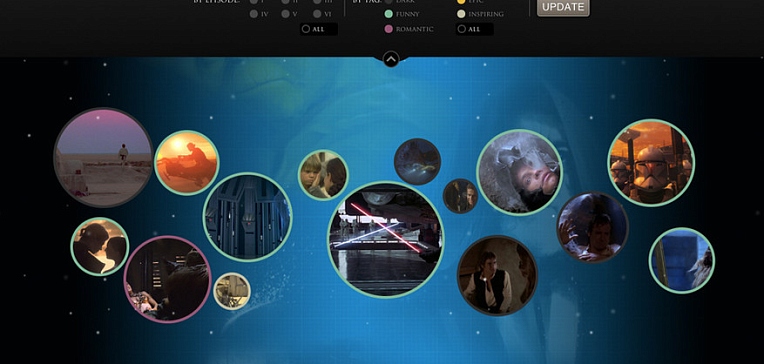Open the clone troopers scene bubble

[x=651, y=163]
